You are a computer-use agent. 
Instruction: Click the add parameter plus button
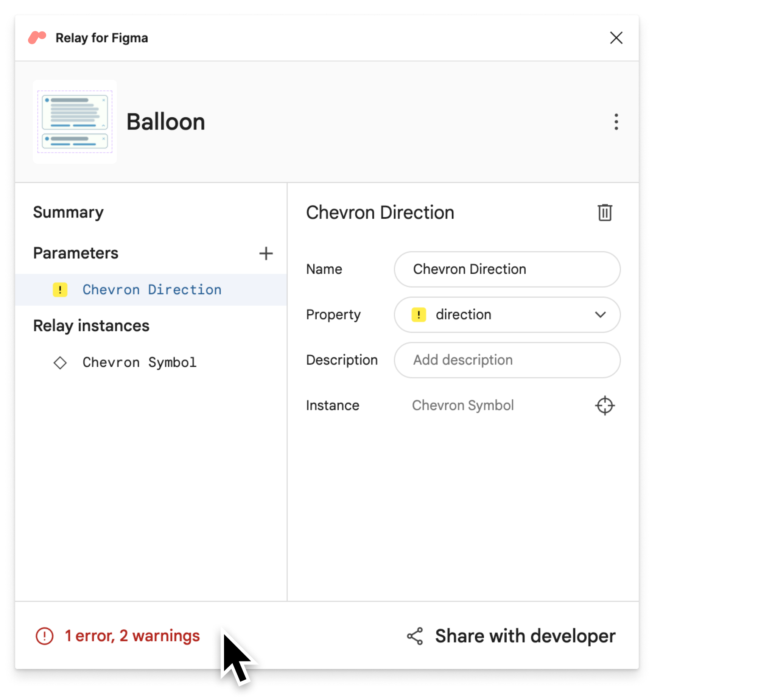point(266,252)
